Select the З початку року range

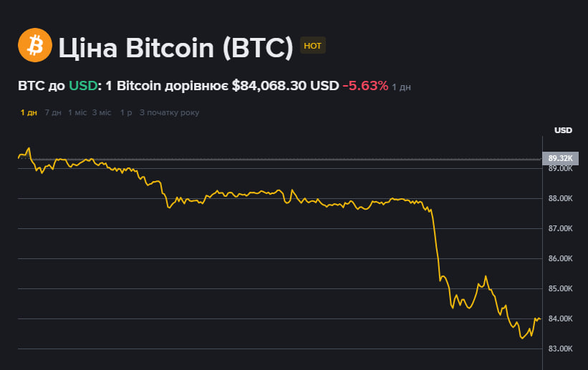tap(169, 112)
